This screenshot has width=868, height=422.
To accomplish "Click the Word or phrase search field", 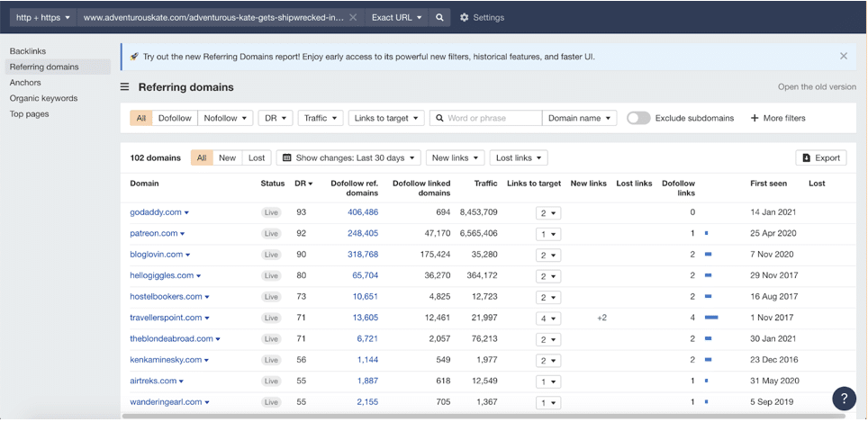I will tap(493, 118).
